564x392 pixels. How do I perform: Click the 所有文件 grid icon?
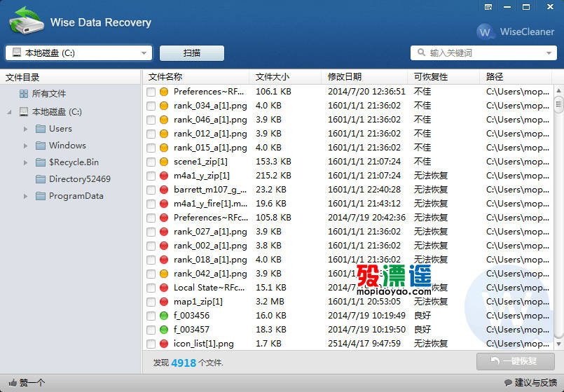click(x=24, y=94)
